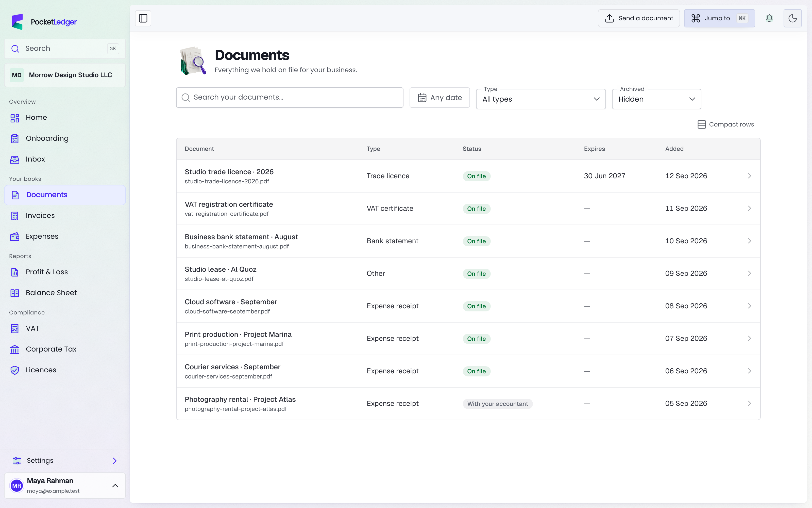Click the notifications bell icon

pyautogui.click(x=769, y=18)
